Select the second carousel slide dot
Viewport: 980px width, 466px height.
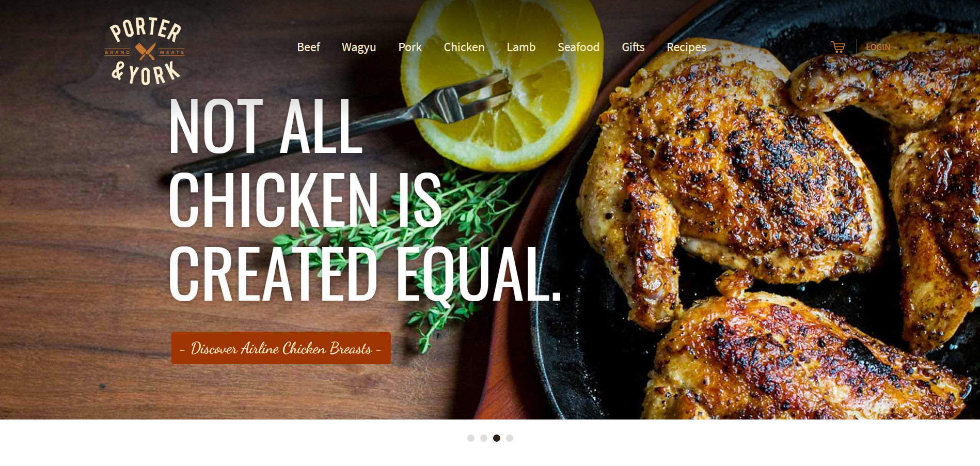click(484, 438)
